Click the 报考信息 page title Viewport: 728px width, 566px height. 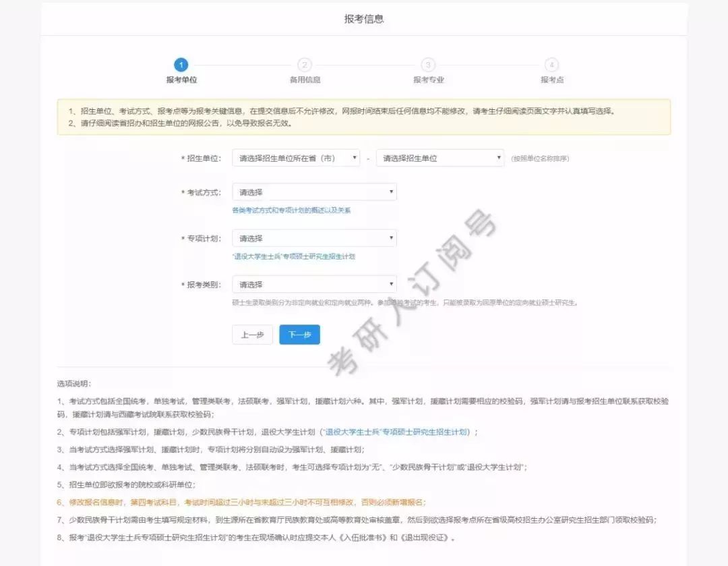coord(364,19)
